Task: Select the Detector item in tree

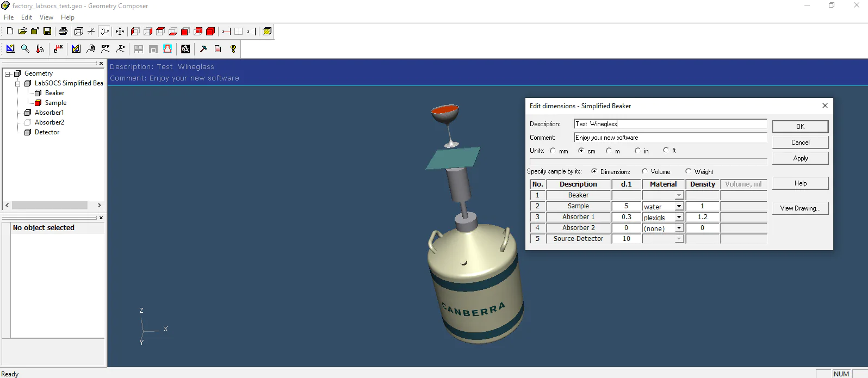Action: point(47,132)
